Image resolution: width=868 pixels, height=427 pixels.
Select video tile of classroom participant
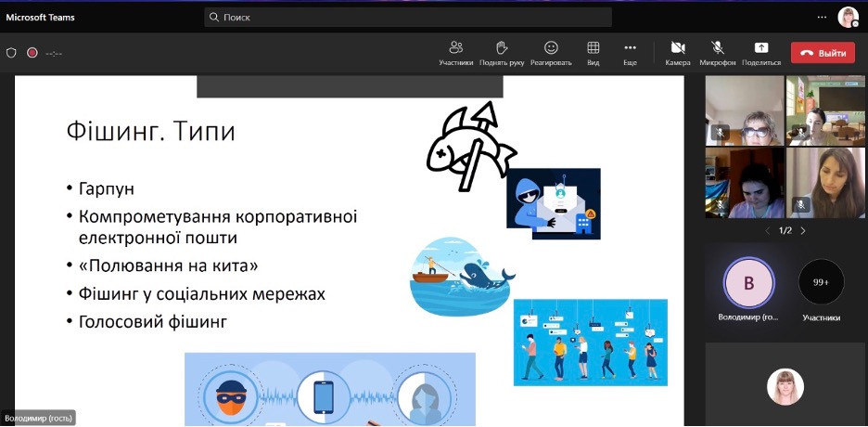tap(824, 110)
